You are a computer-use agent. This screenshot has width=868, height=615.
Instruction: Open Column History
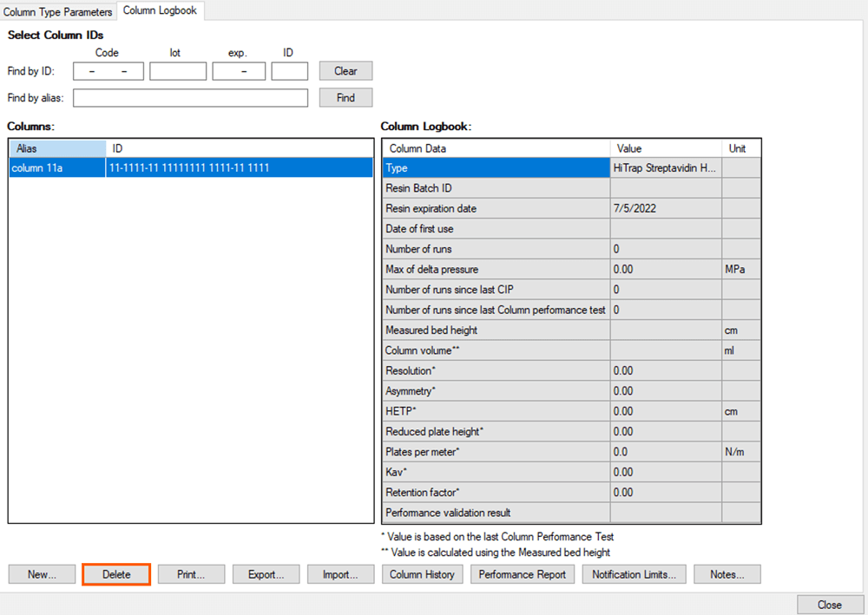point(422,574)
